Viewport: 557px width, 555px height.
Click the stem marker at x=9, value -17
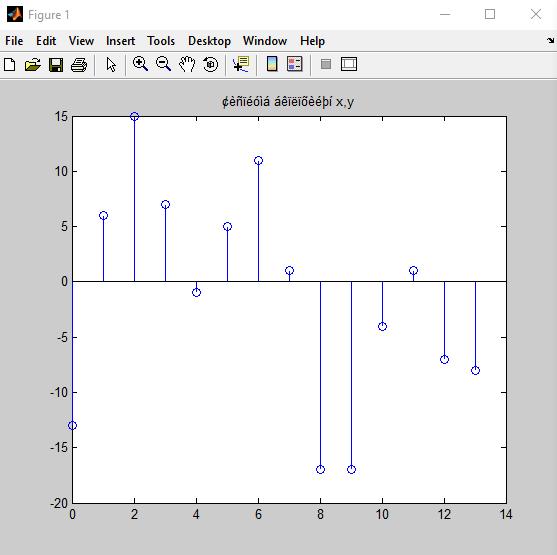point(351,469)
